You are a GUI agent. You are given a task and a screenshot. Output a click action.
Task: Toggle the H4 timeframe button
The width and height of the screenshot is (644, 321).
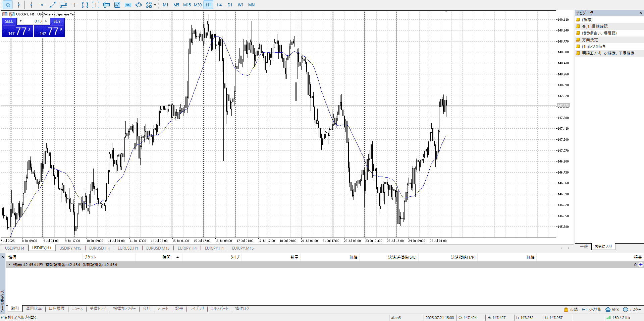tap(219, 5)
